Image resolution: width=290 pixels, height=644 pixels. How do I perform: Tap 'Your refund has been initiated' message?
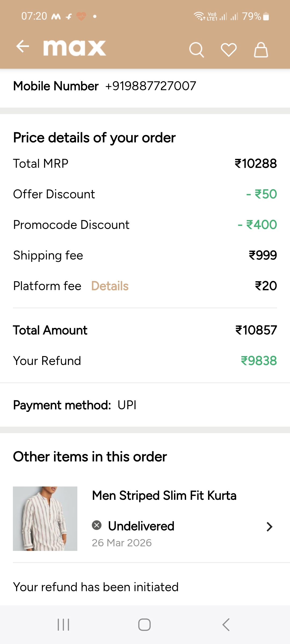(x=96, y=587)
